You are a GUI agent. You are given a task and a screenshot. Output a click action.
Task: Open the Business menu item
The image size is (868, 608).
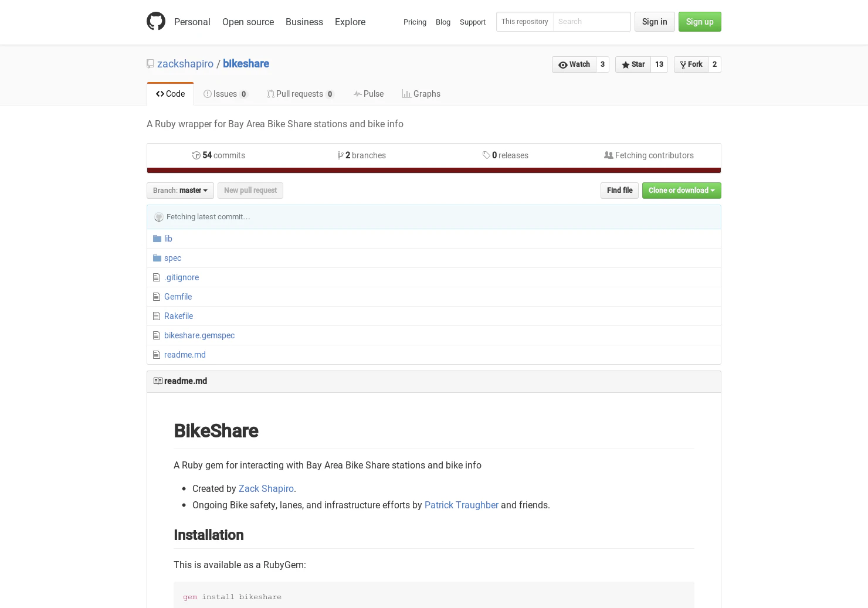304,22
